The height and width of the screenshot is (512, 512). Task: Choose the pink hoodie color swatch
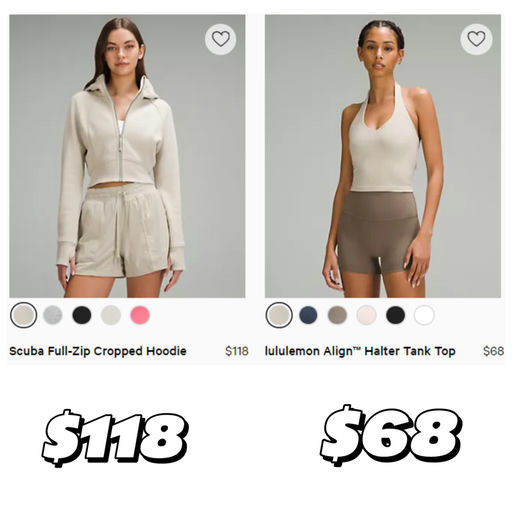point(140,315)
